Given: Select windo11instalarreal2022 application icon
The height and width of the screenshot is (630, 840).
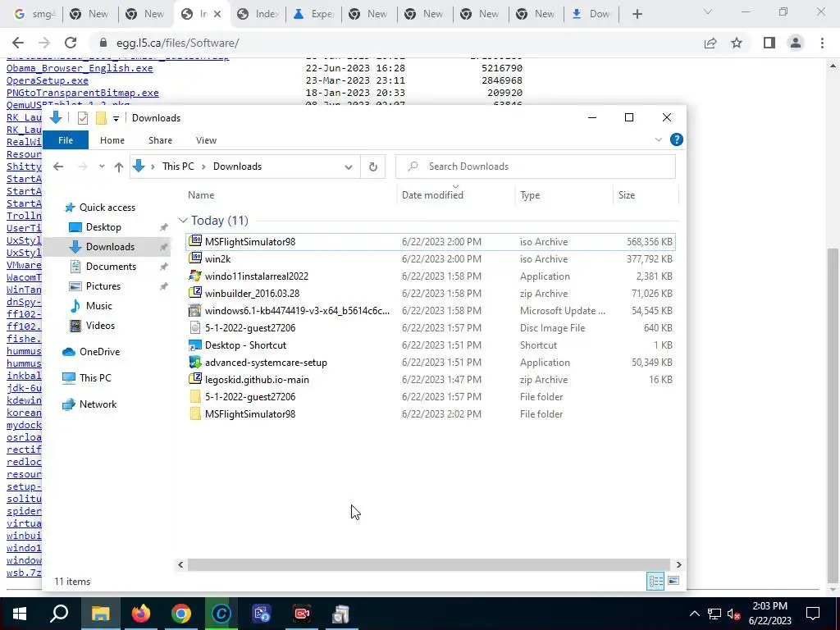Looking at the screenshot, I should [195, 276].
